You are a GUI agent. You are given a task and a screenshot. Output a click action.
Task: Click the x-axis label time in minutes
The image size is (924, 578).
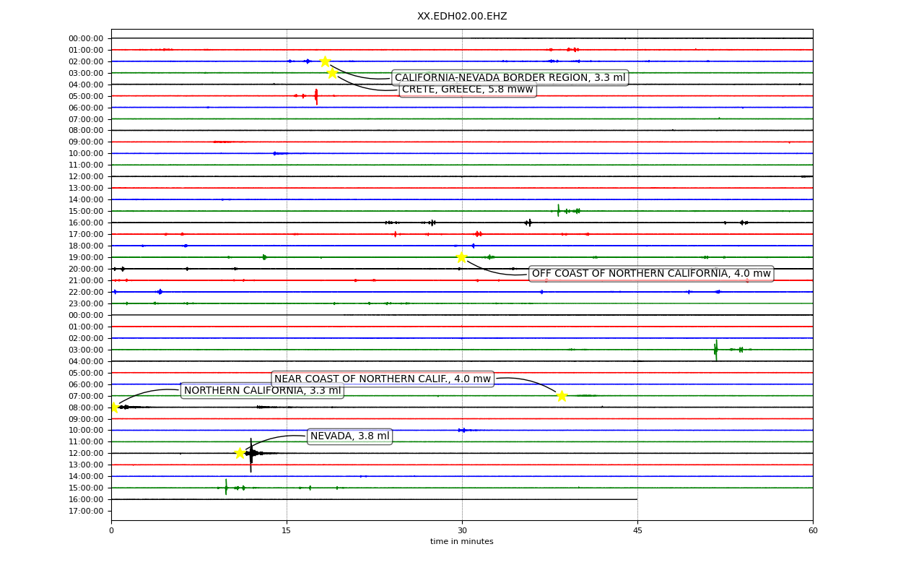tap(462, 542)
